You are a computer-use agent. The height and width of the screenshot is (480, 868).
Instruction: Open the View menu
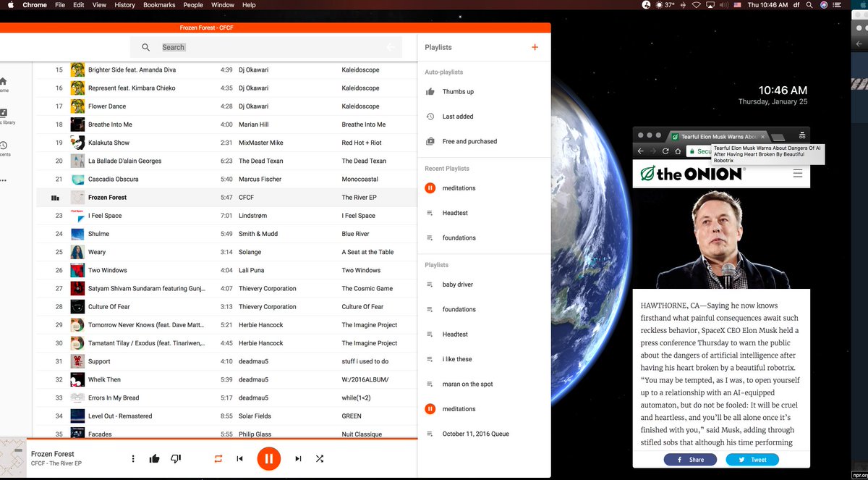(x=99, y=5)
